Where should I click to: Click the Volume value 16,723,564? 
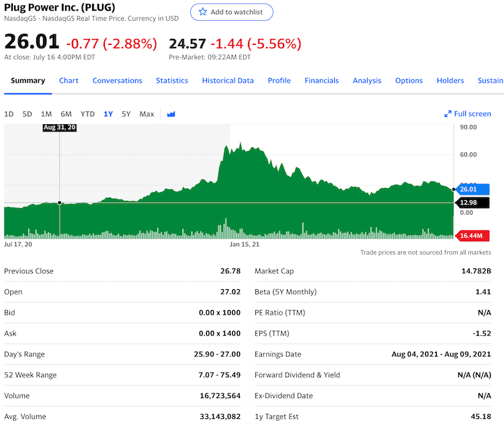click(x=220, y=395)
